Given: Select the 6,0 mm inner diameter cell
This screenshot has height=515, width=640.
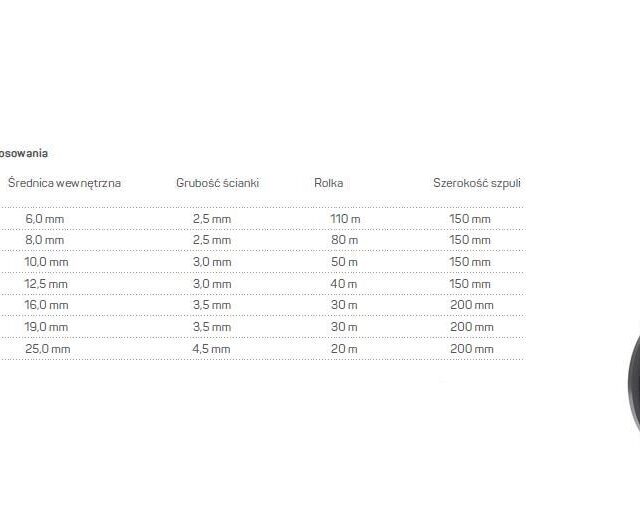Looking at the screenshot, I should pyautogui.click(x=44, y=219).
